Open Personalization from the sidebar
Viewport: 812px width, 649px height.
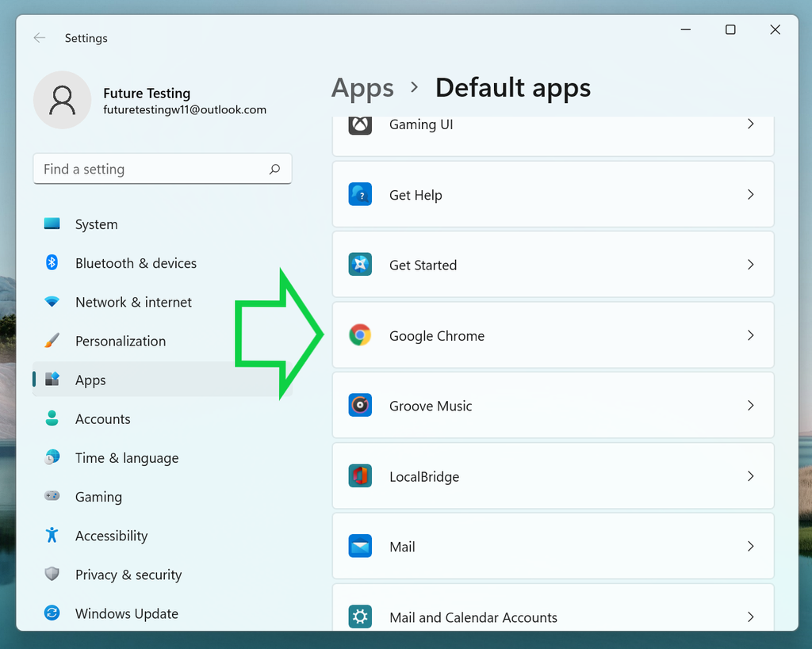pos(120,341)
